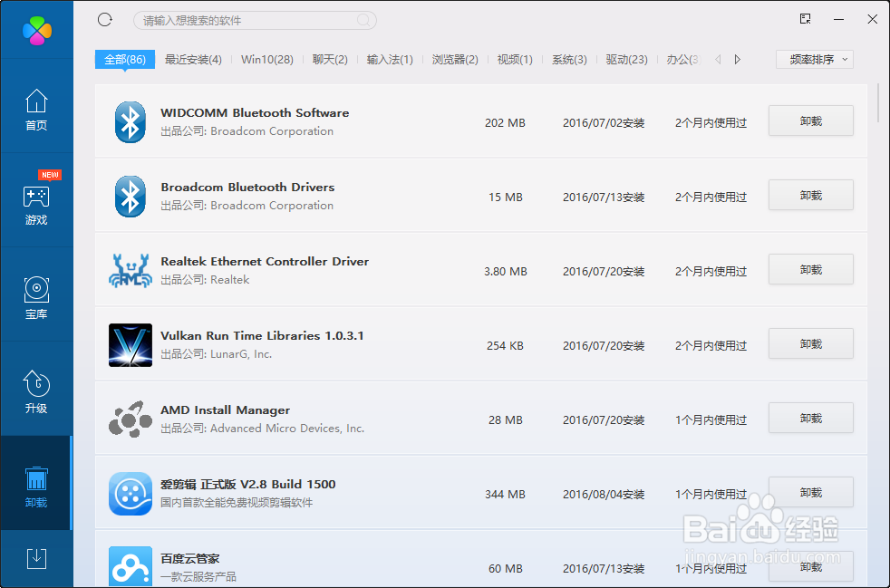The width and height of the screenshot is (890, 588).
Task: Click the colorful app logo at top left
Action: pos(37,31)
